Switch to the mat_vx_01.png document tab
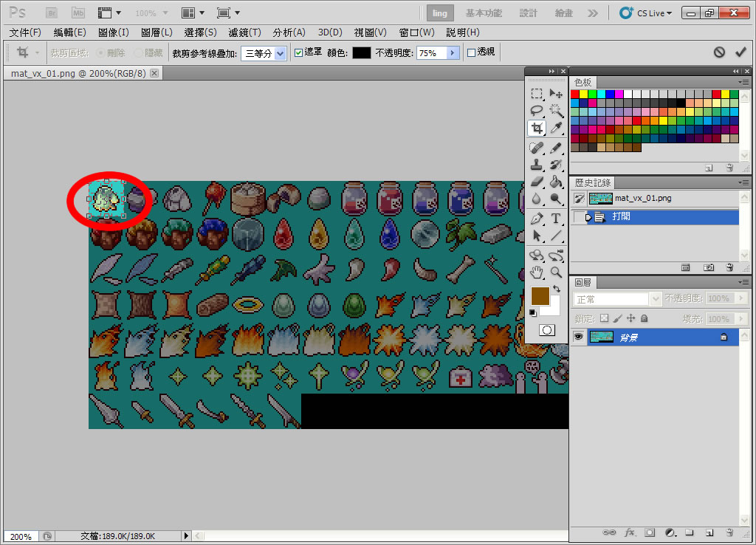 [78, 73]
